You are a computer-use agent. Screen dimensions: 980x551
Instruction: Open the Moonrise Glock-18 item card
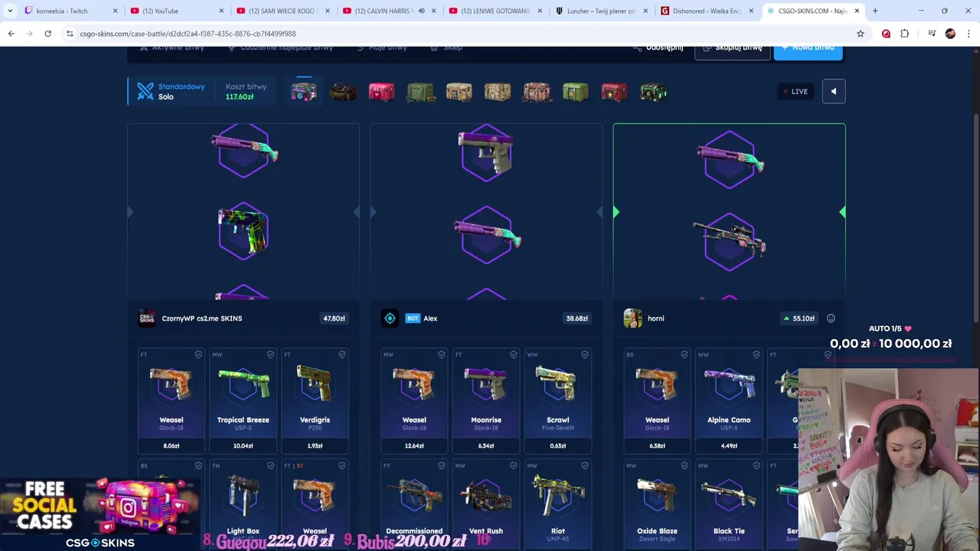pos(486,401)
